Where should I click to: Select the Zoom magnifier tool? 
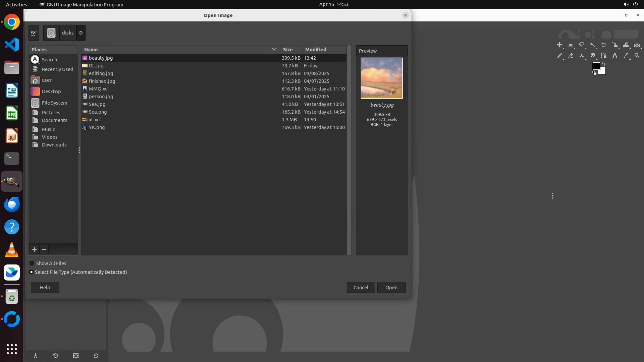[x=637, y=56]
